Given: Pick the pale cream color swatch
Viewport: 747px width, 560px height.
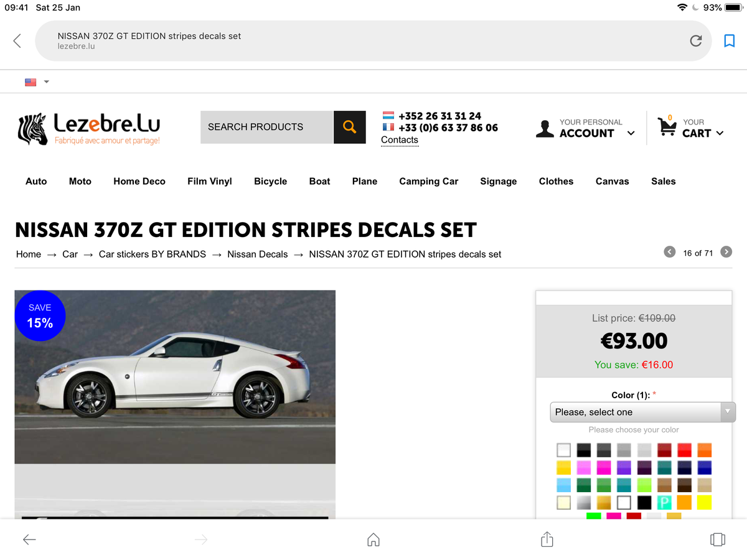Looking at the screenshot, I should [564, 502].
